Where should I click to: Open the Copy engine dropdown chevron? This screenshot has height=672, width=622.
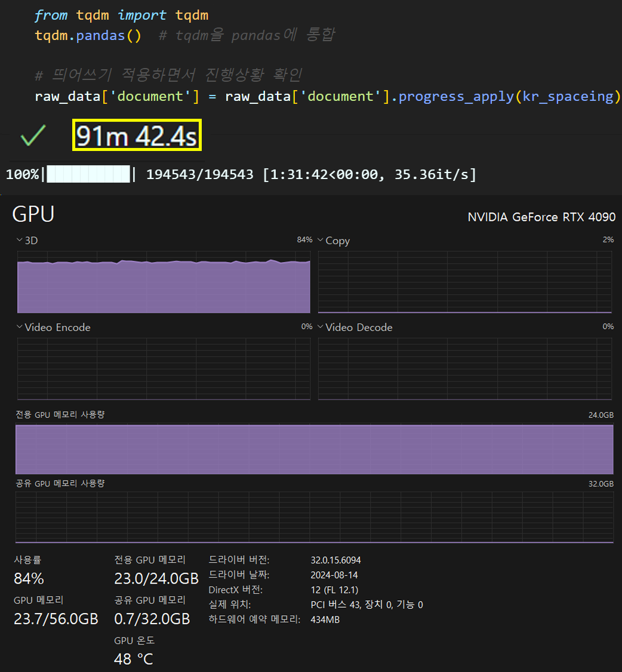(x=320, y=240)
